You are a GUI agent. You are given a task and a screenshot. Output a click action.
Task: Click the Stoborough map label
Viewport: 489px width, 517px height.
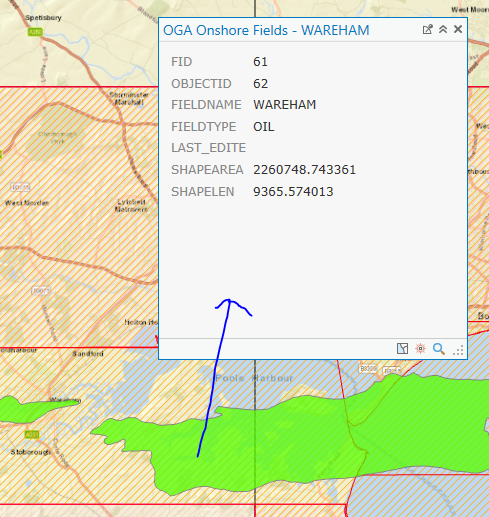coord(31,452)
